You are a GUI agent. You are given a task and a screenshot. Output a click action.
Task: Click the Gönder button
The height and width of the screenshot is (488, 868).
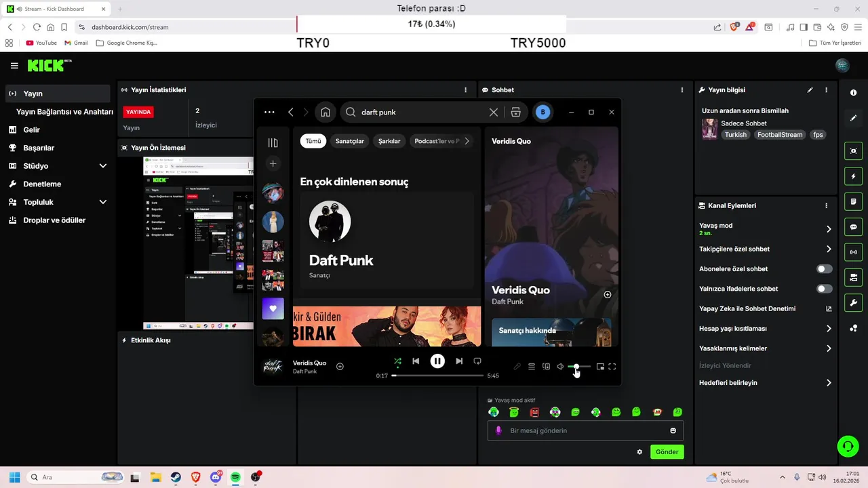click(x=667, y=451)
